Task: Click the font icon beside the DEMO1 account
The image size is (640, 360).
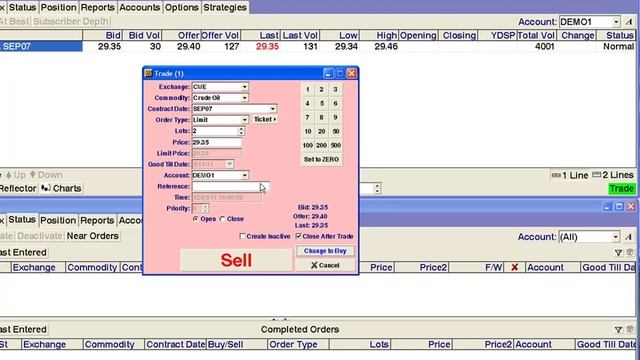Action: [629, 22]
